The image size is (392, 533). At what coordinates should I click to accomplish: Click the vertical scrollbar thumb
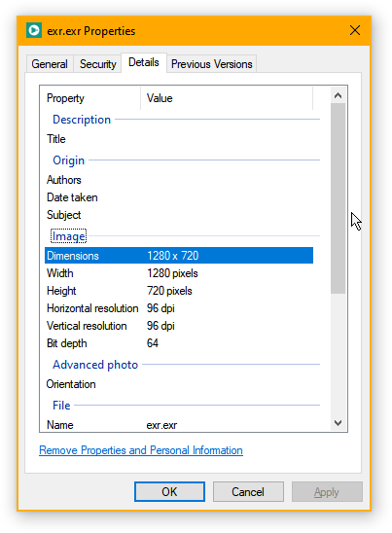coord(338,198)
